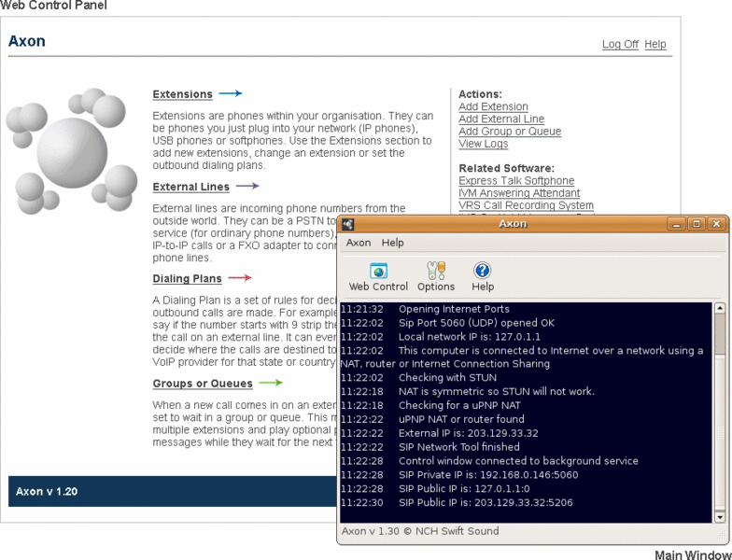Click log line 'SIP Network Tool finished'
Image resolution: width=732 pixels, height=560 pixels.
point(459,447)
